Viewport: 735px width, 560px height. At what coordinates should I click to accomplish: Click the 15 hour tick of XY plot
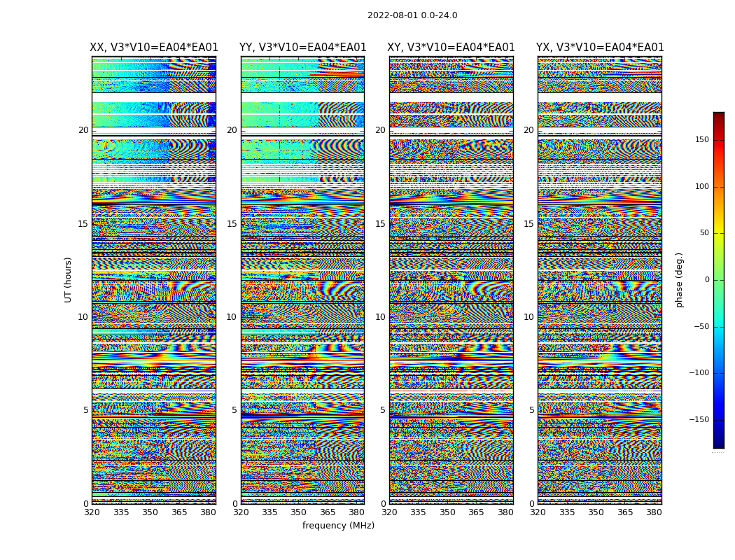point(380,223)
